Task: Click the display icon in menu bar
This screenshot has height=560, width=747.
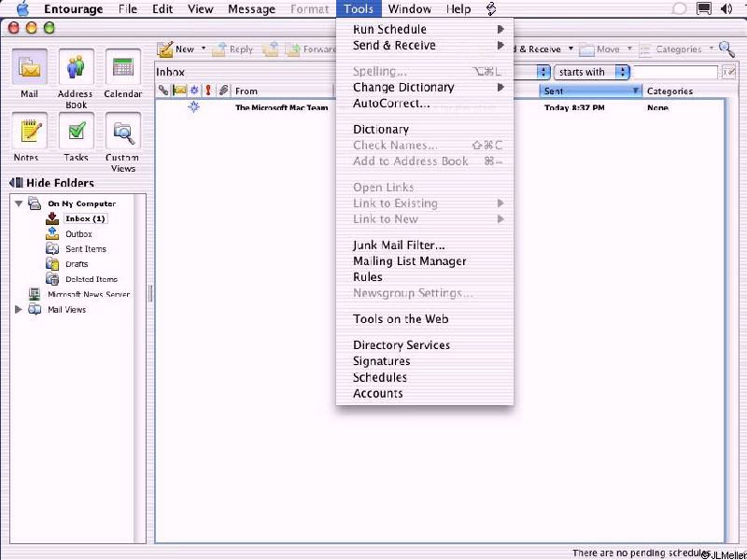Action: [704, 8]
